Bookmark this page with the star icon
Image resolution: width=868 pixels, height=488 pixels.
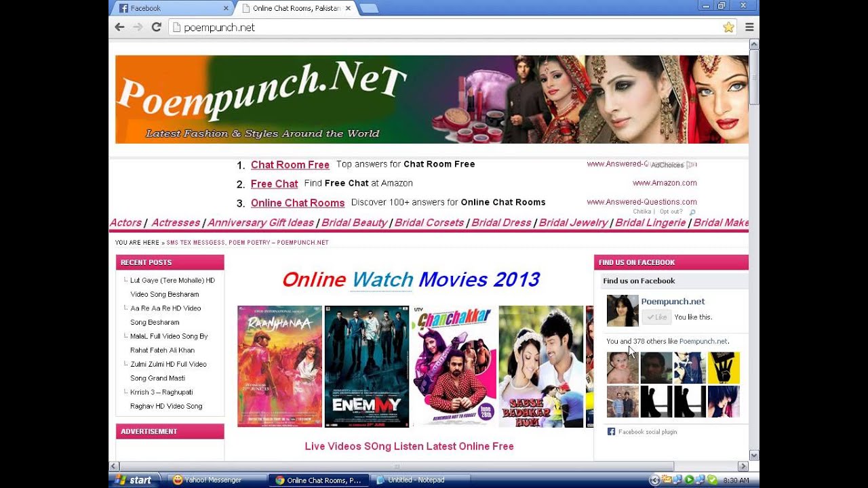pyautogui.click(x=728, y=27)
